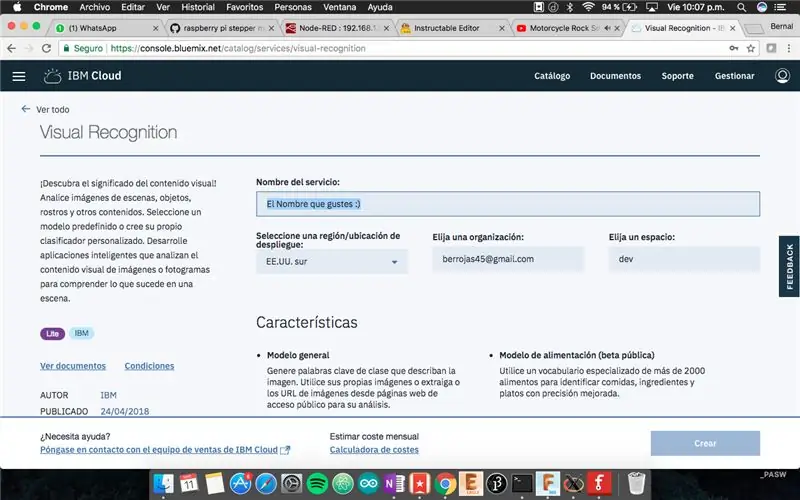Click the back arrow beside Ver todo

26,109
